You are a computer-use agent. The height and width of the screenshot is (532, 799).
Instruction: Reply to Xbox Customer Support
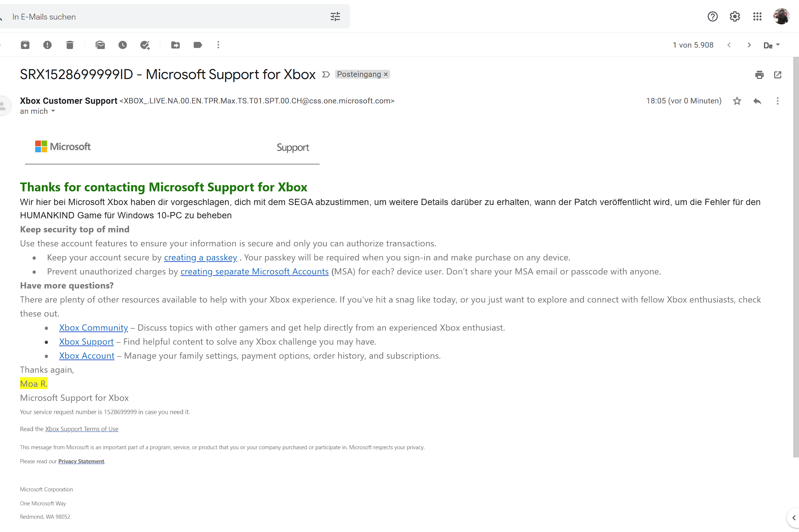757,101
